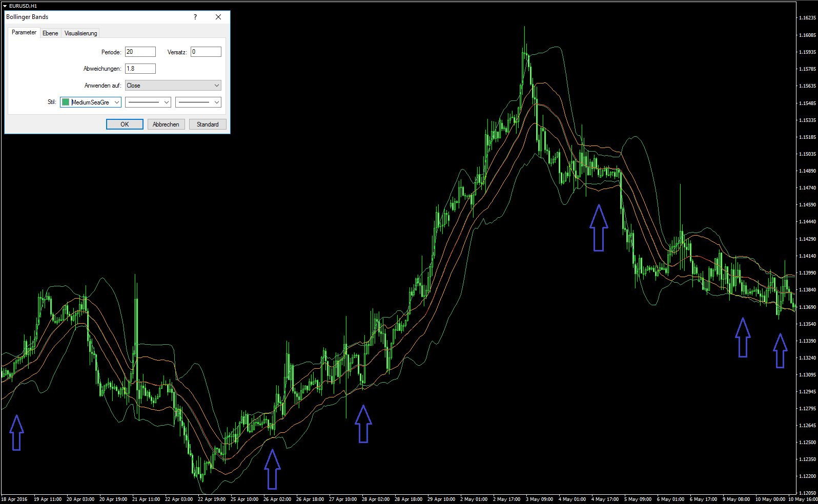Click the Abbrechen button
818x504 pixels.
tap(166, 124)
